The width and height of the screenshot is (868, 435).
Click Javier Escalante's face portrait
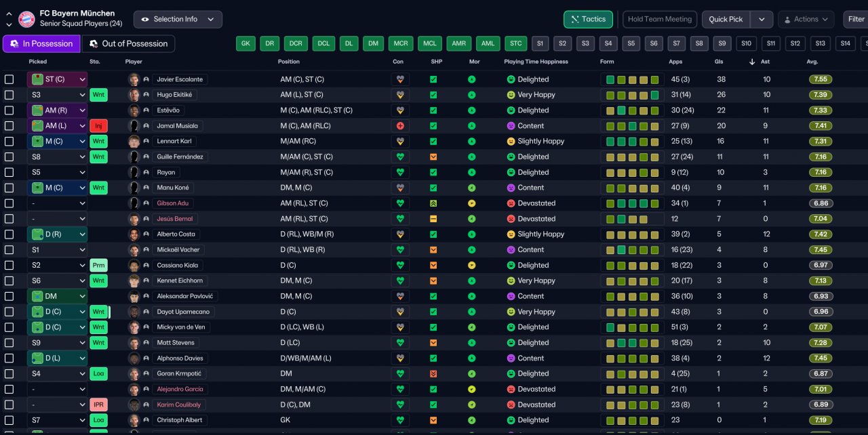[134, 79]
